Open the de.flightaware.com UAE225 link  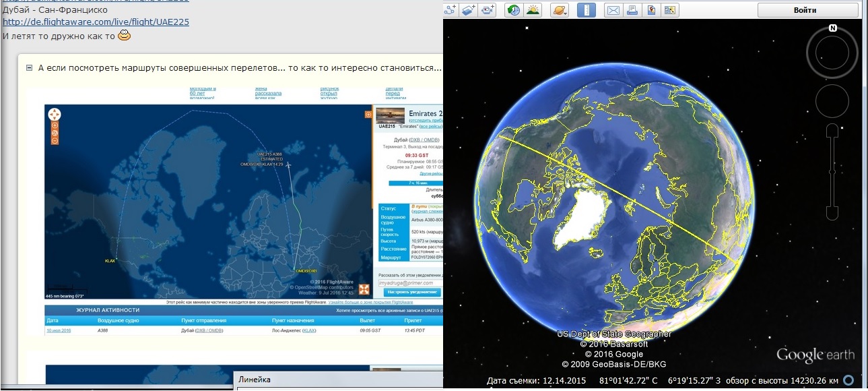click(x=96, y=22)
